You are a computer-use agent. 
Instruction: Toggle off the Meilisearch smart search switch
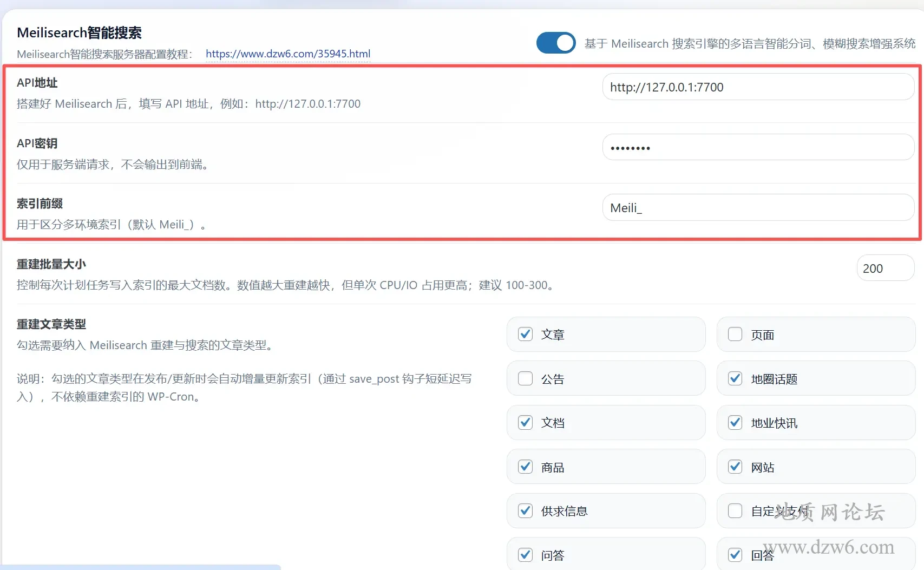tap(555, 43)
